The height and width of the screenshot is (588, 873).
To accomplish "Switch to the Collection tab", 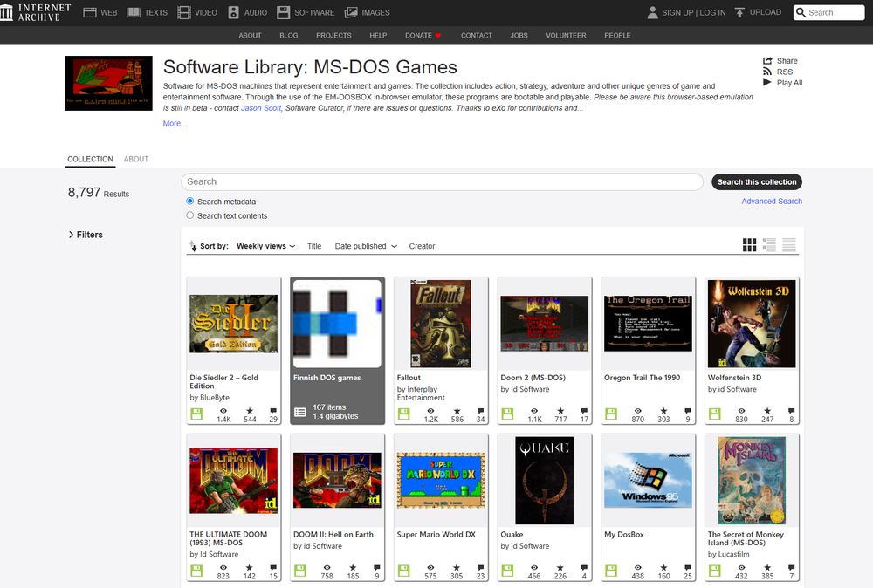I will click(90, 159).
